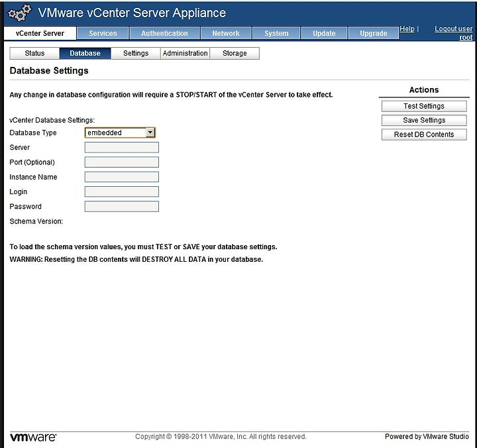Viewport: 477px width, 448px height.
Task: Open the Status sub-tab
Action: [34, 53]
